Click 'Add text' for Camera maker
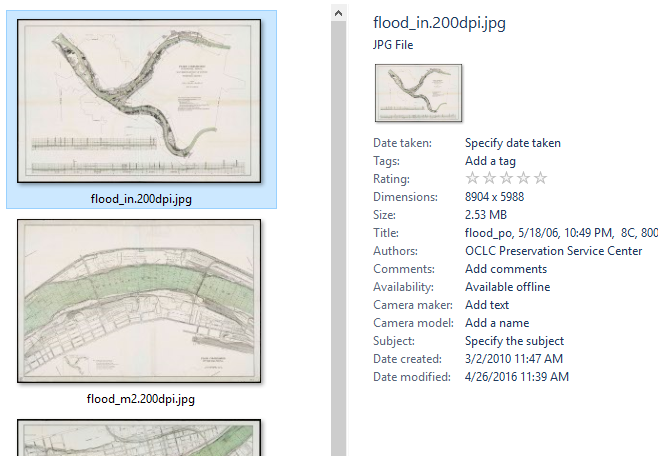The width and height of the screenshot is (658, 456). (x=487, y=305)
